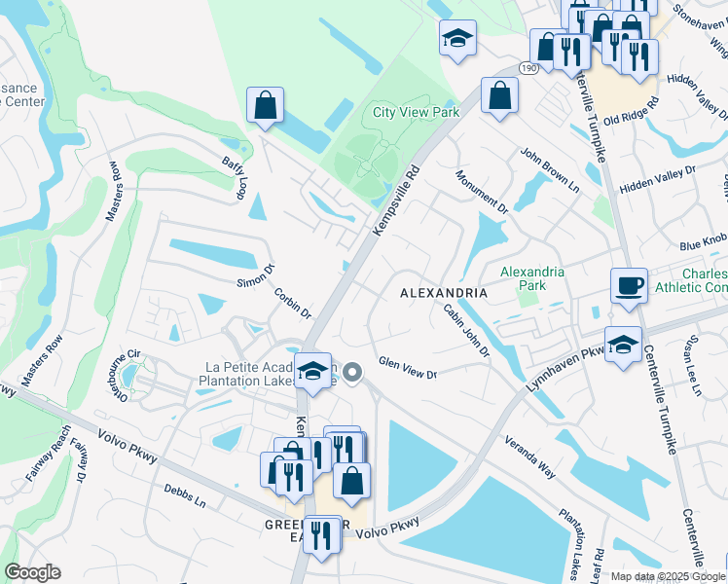Select the Otterbourne Cir label
The height and width of the screenshot is (584, 728).
(x=125, y=376)
